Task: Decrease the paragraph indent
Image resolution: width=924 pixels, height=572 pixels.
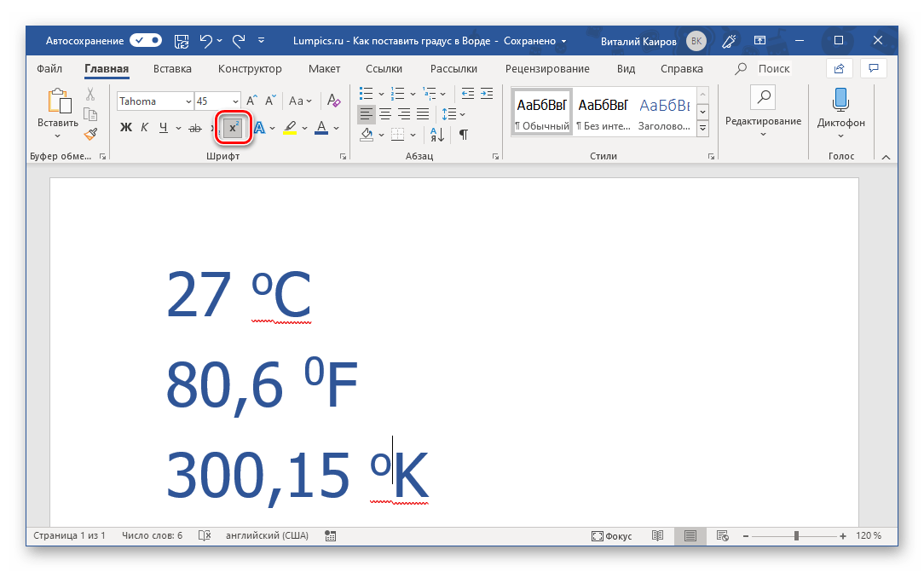Action: [x=468, y=94]
